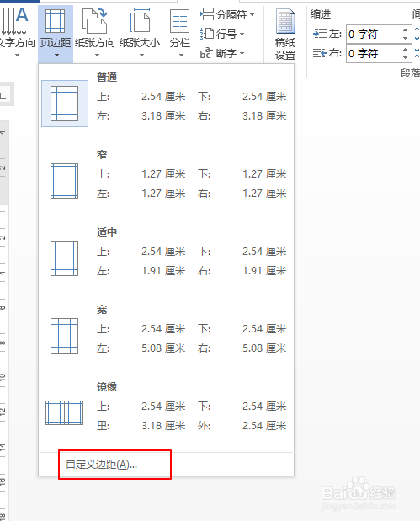The width and height of the screenshot is (420, 521).
Task: Click the ruler tab selector L
Action: tap(3, 96)
